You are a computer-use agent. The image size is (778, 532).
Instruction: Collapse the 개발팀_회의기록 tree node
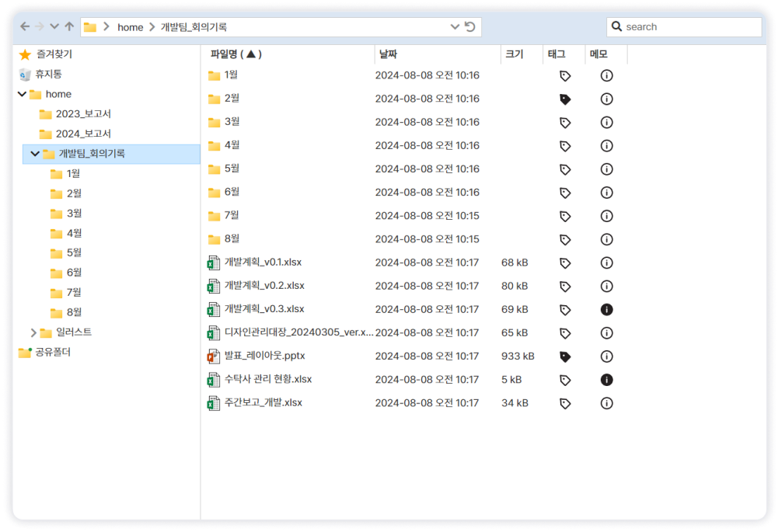pyautogui.click(x=35, y=154)
